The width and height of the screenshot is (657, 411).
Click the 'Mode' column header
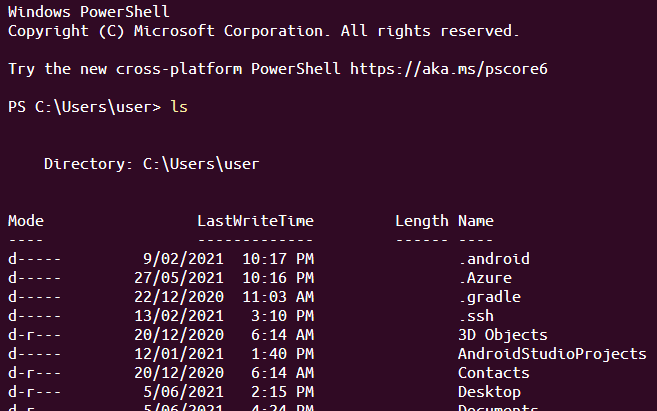(x=26, y=221)
